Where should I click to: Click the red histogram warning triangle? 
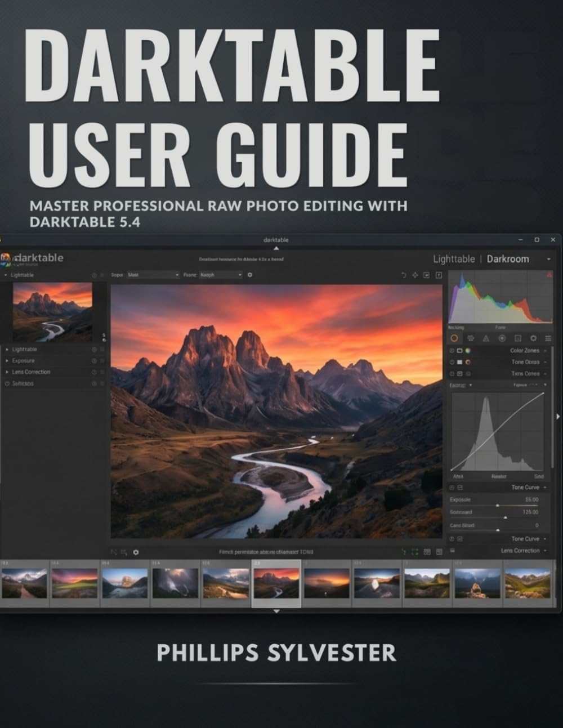pyautogui.click(x=549, y=275)
